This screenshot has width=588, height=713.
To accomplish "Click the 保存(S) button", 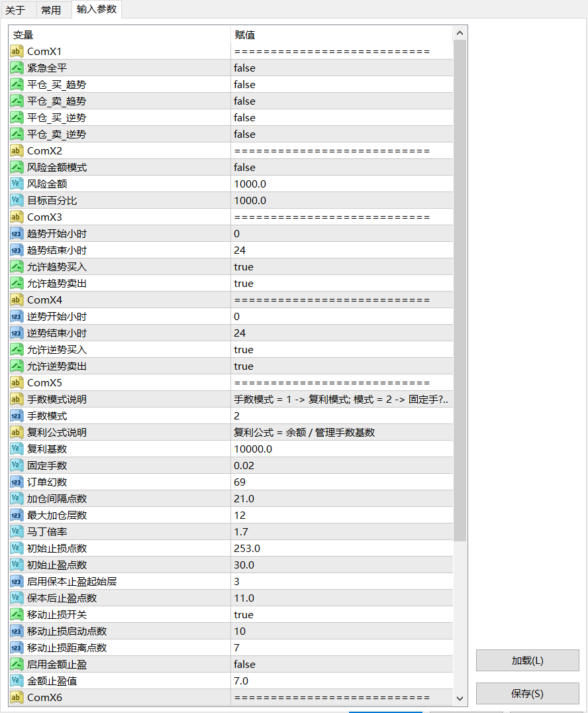I will click(x=527, y=694).
